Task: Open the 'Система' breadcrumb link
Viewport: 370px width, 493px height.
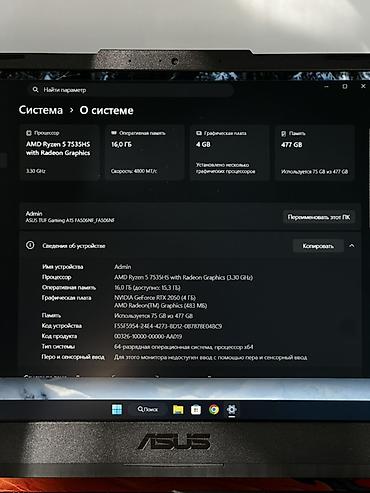Action: click(x=41, y=110)
